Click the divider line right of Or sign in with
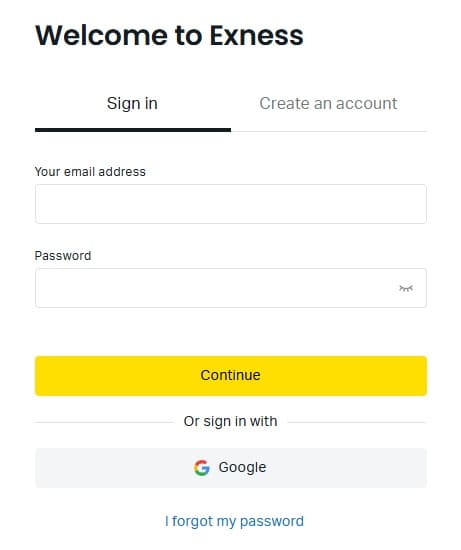Screen dimensions: 461x550 point(357,423)
